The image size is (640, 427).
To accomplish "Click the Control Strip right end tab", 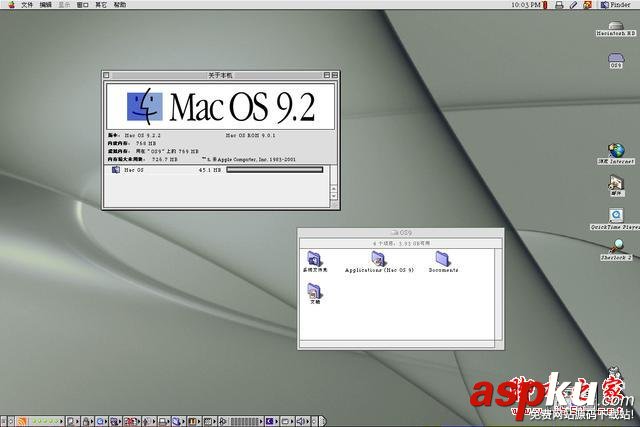I will tap(323, 421).
